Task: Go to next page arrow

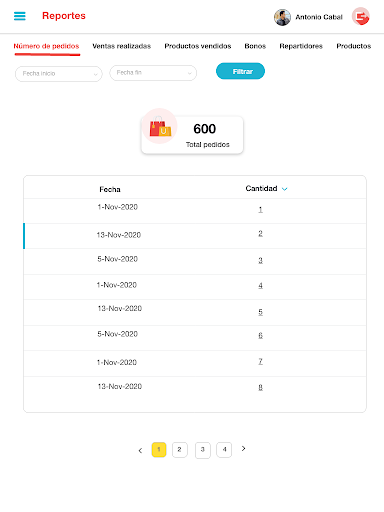Action: coord(244,449)
